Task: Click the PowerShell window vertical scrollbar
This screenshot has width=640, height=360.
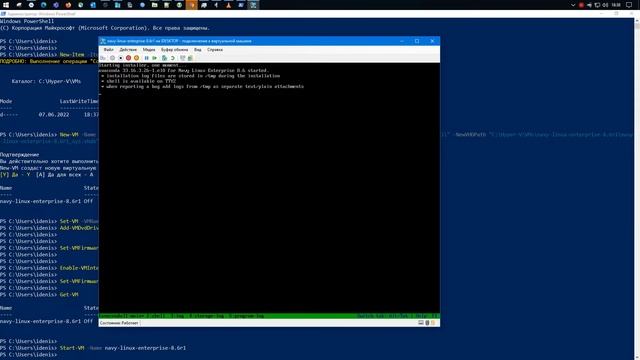Action: click(x=637, y=189)
